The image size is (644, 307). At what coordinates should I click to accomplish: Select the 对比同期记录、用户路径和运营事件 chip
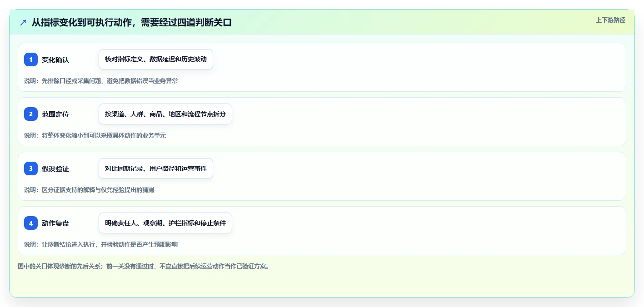click(x=156, y=168)
